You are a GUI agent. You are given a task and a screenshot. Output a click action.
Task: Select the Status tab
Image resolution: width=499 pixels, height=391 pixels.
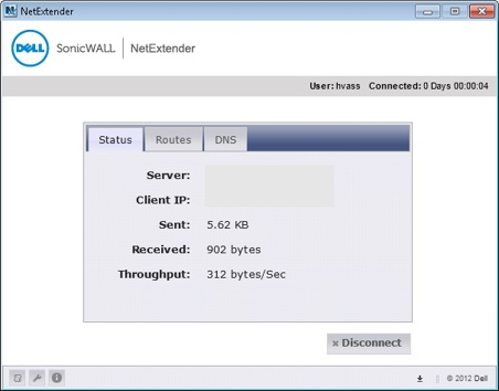(115, 139)
